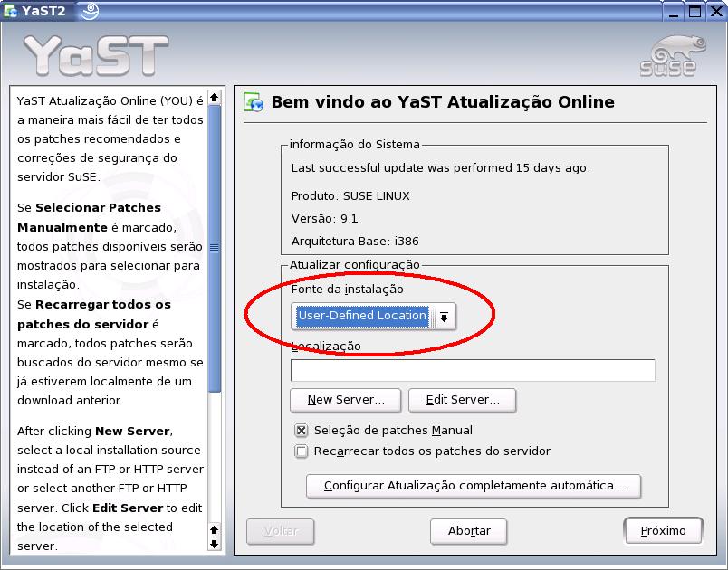Click the help panel scroll-down arrow at bottom

[x=214, y=544]
